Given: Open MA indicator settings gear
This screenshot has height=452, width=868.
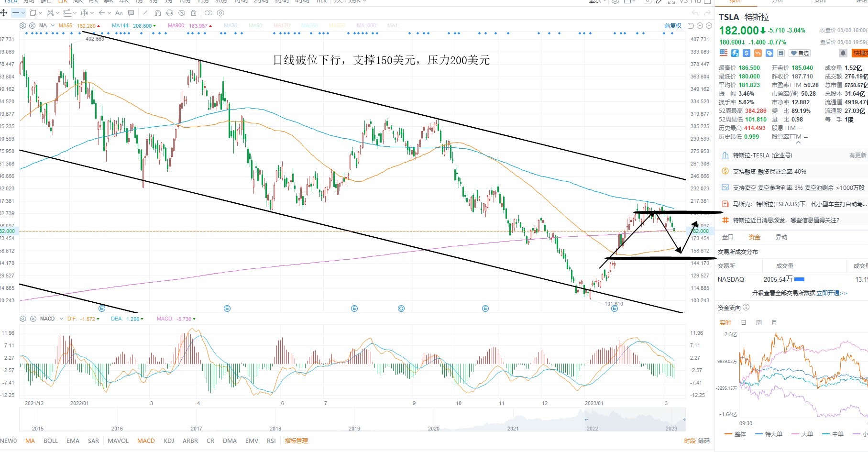Looking at the screenshot, I should click(22, 26).
